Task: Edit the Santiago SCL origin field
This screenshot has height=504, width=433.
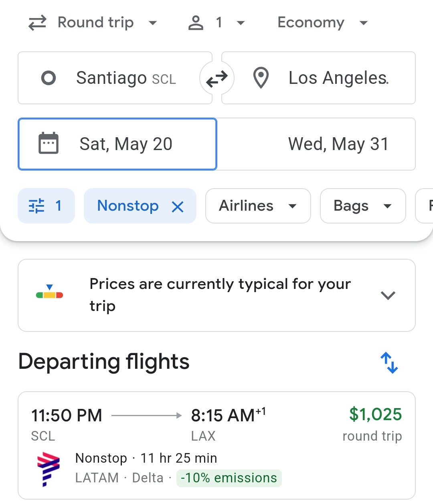Action: click(x=115, y=78)
